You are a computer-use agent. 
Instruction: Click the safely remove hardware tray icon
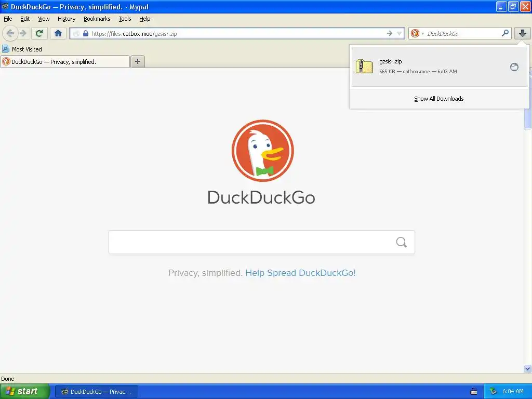click(x=494, y=391)
